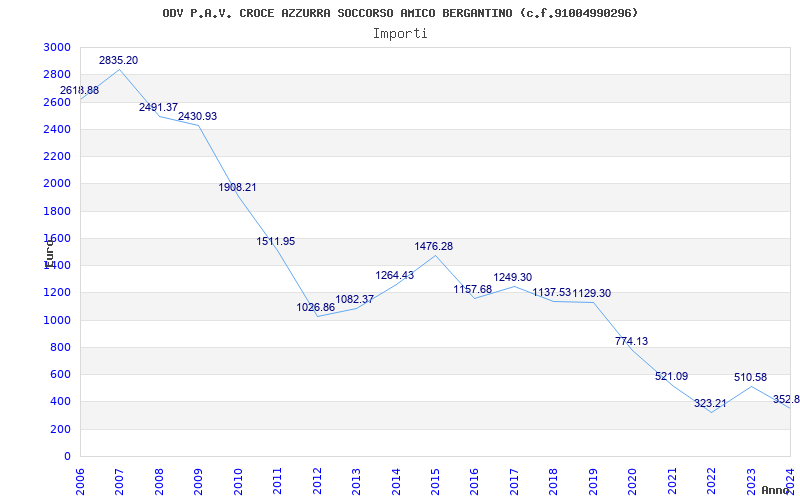The height and width of the screenshot is (500, 800).
Task: Select year 2020 on the x-axis
Action: (x=632, y=481)
